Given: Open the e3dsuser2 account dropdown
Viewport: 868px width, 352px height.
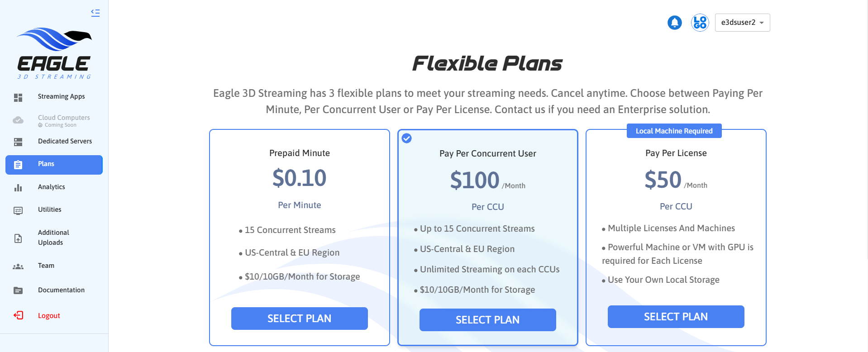Looking at the screenshot, I should pos(742,23).
